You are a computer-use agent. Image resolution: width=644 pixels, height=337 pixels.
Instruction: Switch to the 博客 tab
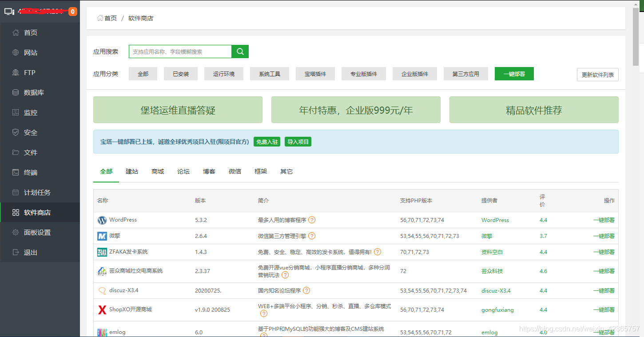209,171
